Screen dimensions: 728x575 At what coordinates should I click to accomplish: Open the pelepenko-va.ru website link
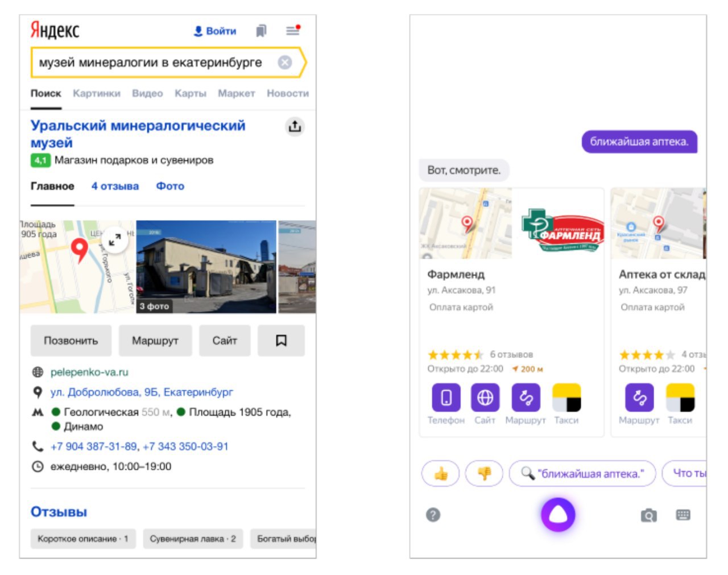click(x=89, y=372)
